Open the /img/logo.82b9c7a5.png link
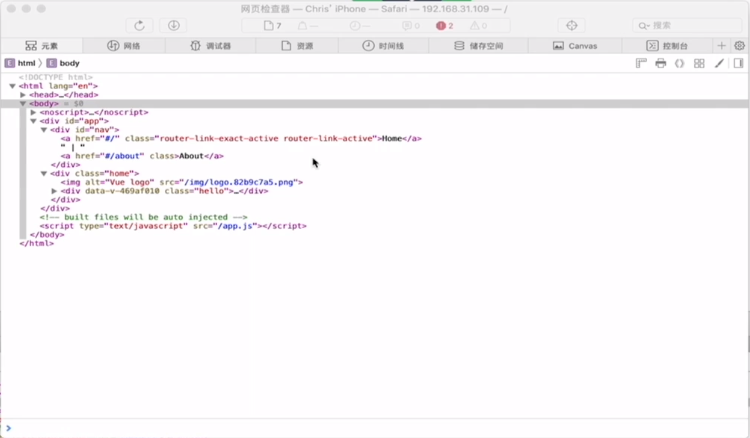 [x=239, y=182]
